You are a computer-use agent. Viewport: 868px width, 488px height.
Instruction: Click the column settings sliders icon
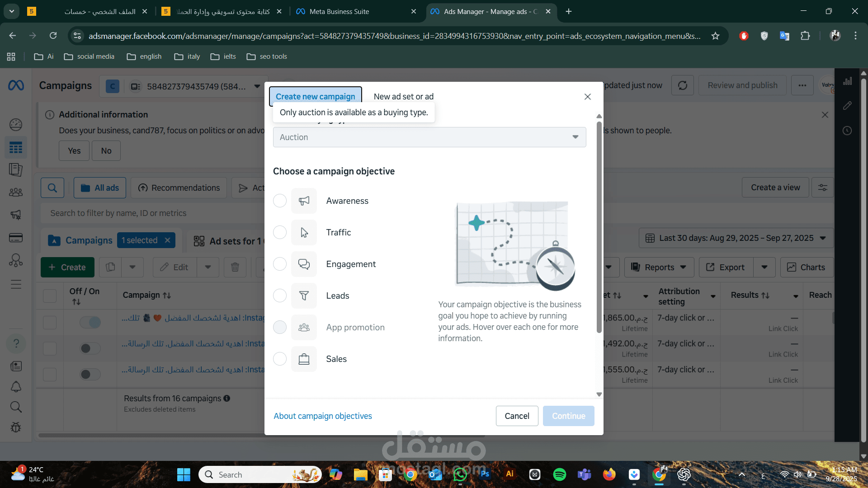(x=823, y=188)
